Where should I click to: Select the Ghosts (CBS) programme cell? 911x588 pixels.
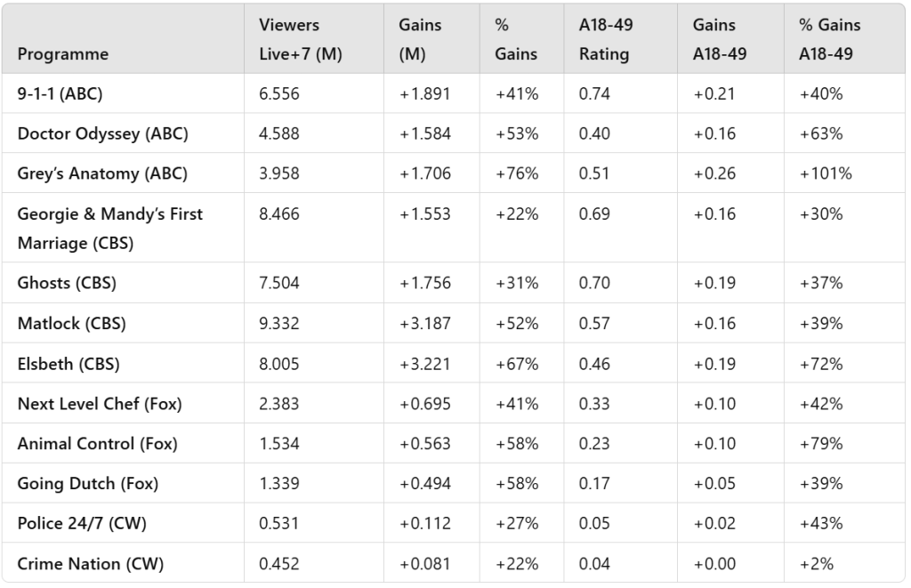pyautogui.click(x=67, y=283)
